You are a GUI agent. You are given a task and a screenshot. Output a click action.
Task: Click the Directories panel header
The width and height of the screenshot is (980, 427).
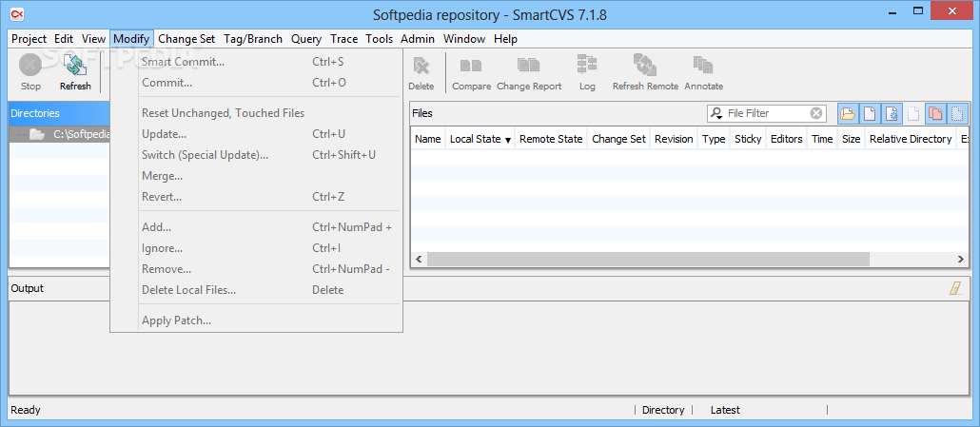pos(59,113)
